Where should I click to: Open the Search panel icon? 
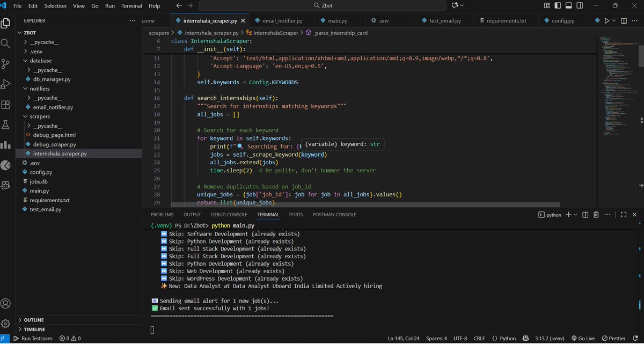click(x=6, y=44)
